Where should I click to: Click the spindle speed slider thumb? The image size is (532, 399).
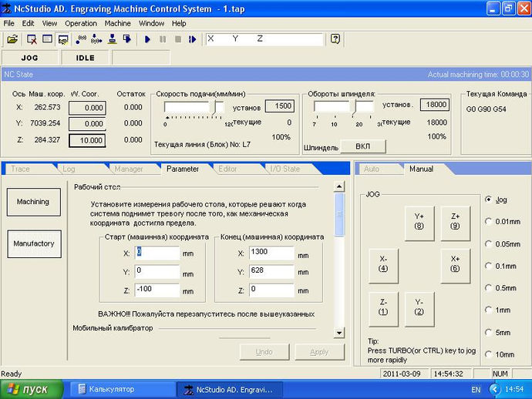click(x=355, y=107)
